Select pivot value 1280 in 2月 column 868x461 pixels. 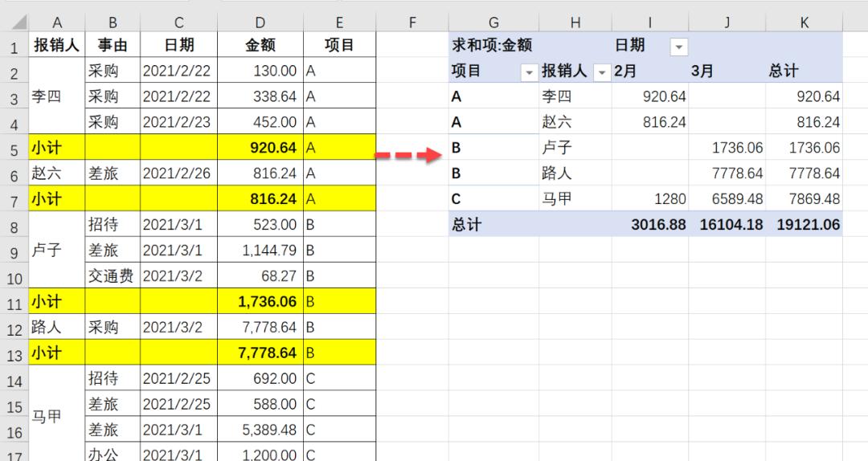pyautogui.click(x=650, y=198)
